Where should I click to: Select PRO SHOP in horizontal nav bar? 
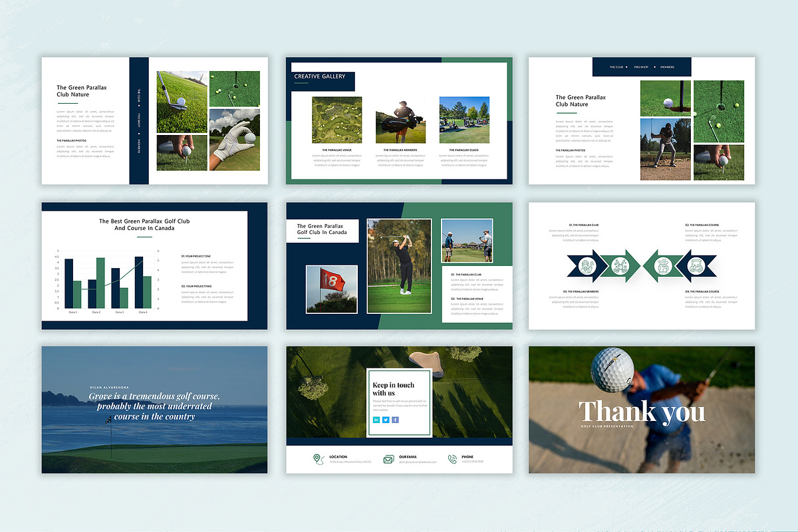pos(641,67)
